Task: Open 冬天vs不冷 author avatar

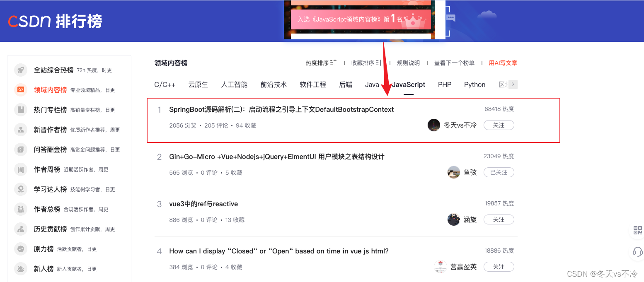Action: [x=433, y=125]
